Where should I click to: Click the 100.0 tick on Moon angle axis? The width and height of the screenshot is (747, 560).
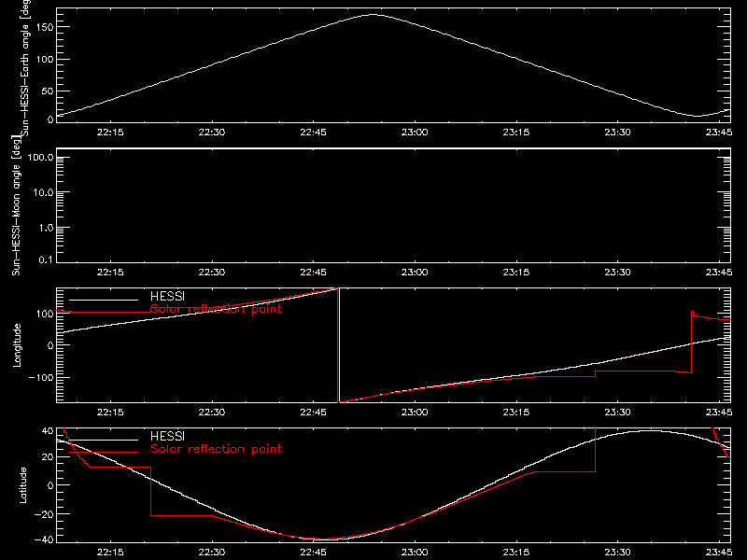click(40, 157)
